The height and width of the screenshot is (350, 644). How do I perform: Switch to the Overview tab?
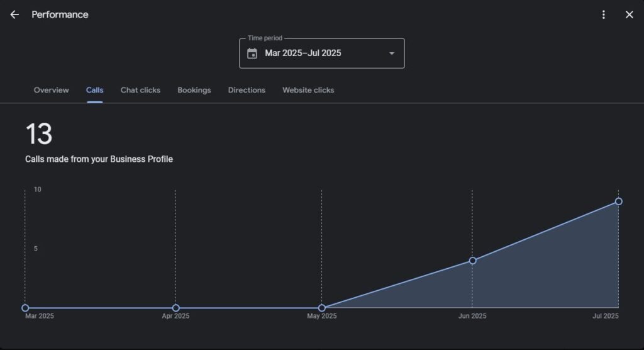51,90
